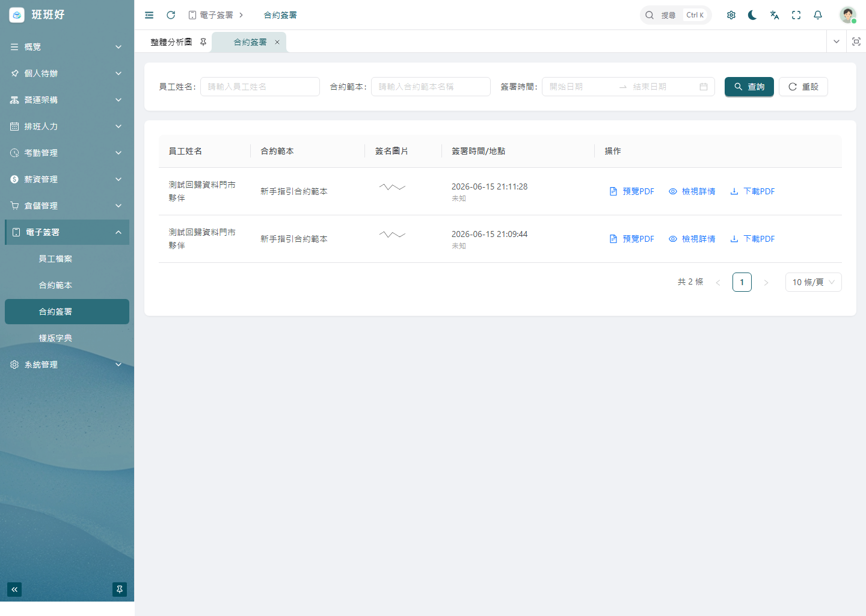
Task: Click 電子簽署 breadcrumb
Action: [211, 15]
